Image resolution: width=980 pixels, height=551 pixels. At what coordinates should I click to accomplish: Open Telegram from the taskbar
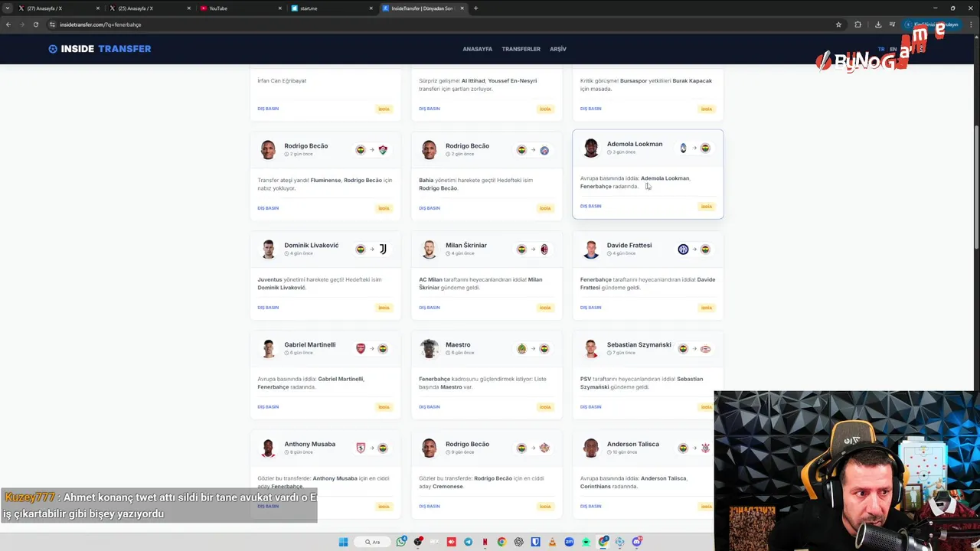tap(468, 542)
